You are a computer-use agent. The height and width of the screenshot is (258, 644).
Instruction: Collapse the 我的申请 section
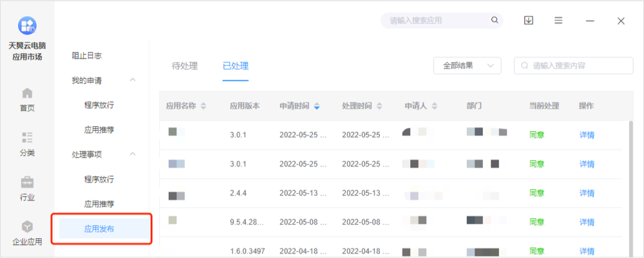click(133, 80)
